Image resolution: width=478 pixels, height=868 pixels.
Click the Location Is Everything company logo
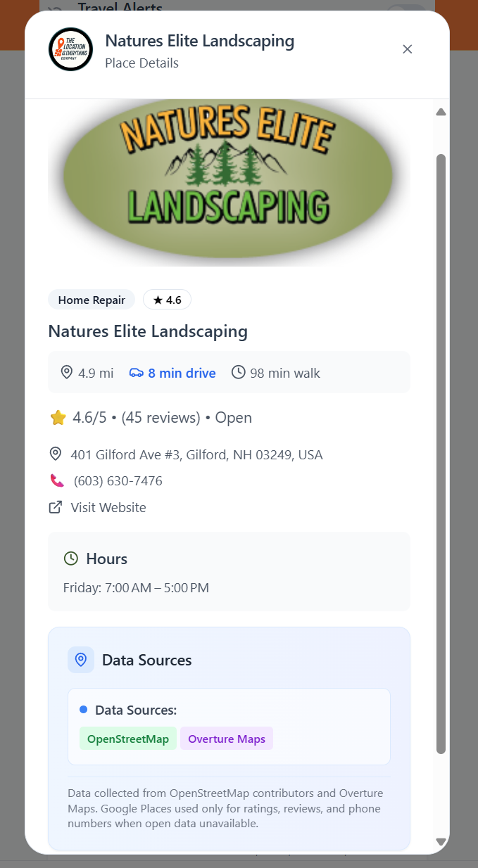[x=70, y=49]
